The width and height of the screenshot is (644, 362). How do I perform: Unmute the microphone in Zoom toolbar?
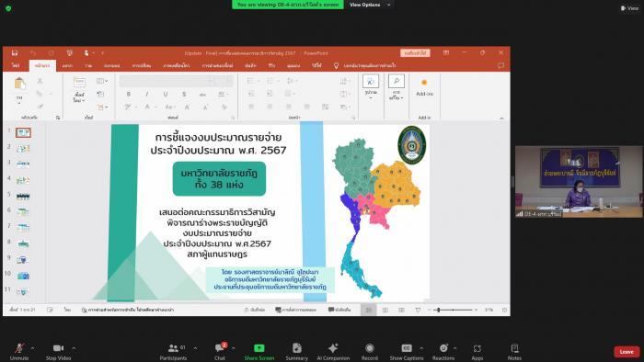(19, 351)
